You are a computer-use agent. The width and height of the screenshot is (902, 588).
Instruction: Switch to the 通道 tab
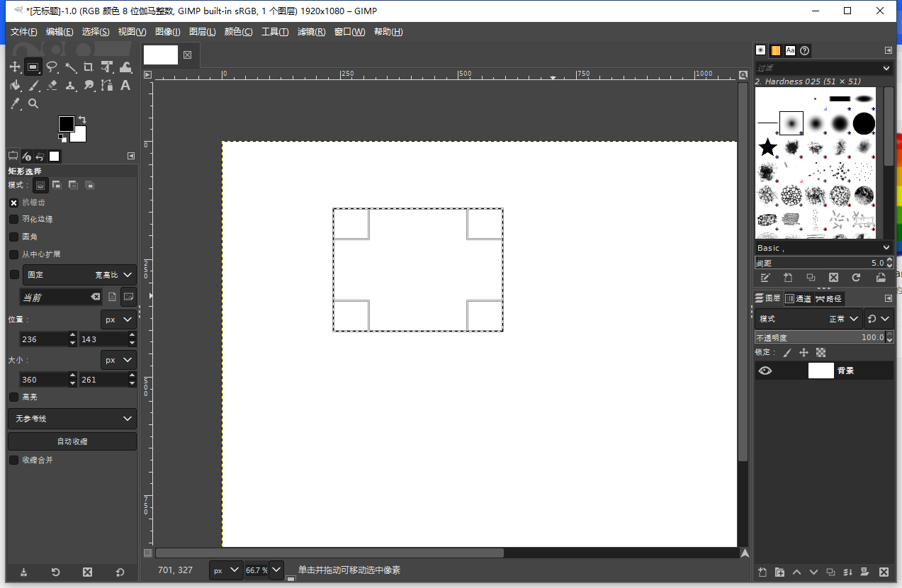[x=798, y=298]
